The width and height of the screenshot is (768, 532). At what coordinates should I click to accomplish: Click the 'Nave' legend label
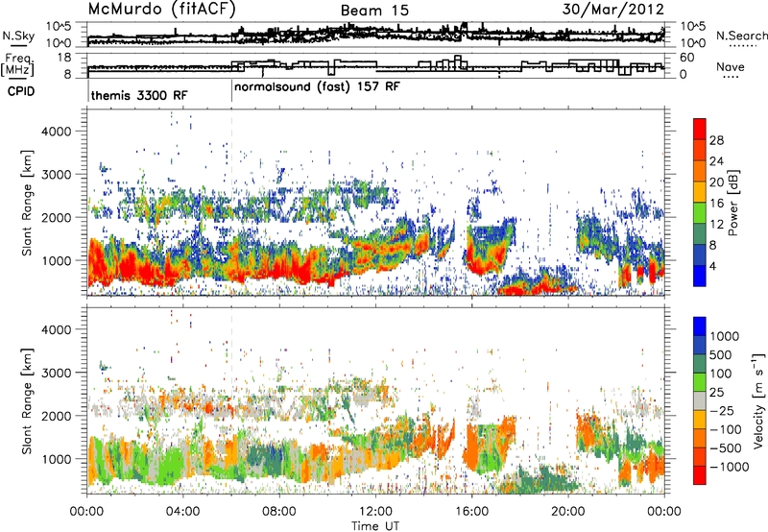pyautogui.click(x=731, y=66)
